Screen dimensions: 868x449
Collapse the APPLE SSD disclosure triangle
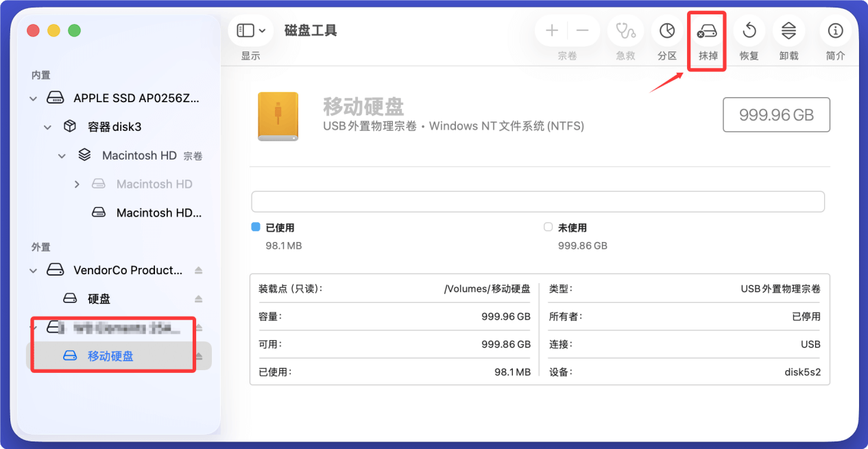click(x=33, y=98)
